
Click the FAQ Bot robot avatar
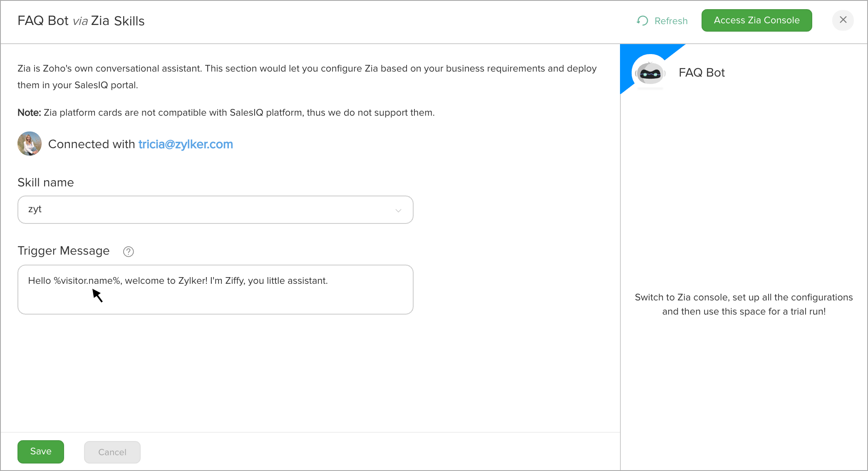(x=650, y=73)
